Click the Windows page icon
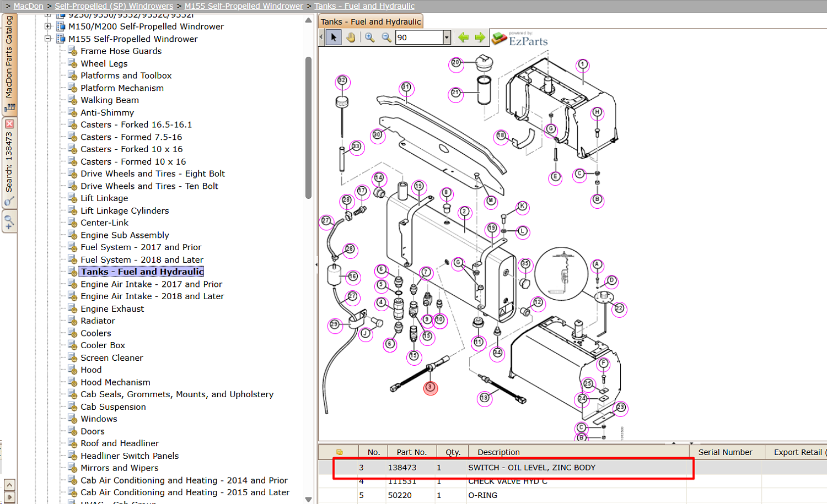 [x=72, y=419]
